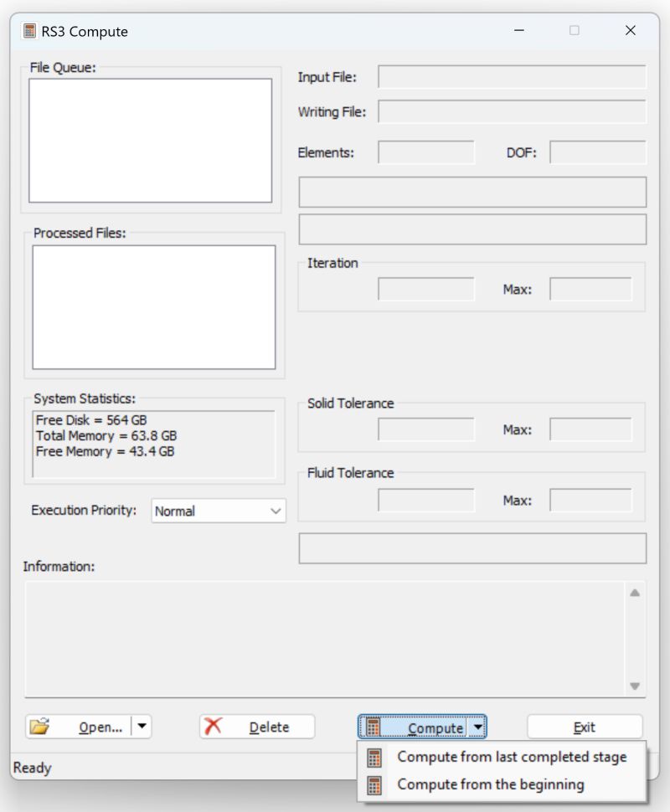Click the 'Free Memory = 43.4 GB' text

(106, 451)
